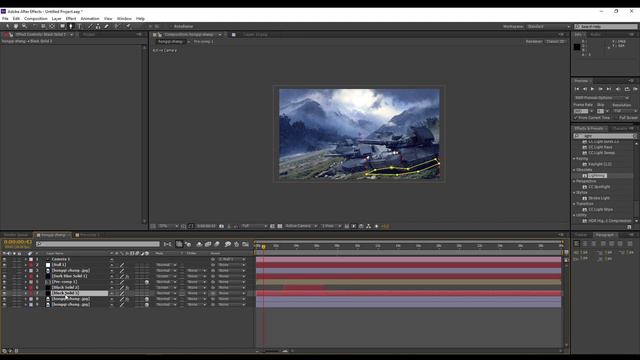Select the Rotation tool
Image resolution: width=640 pixels, height=360 pixels.
click(x=35, y=26)
